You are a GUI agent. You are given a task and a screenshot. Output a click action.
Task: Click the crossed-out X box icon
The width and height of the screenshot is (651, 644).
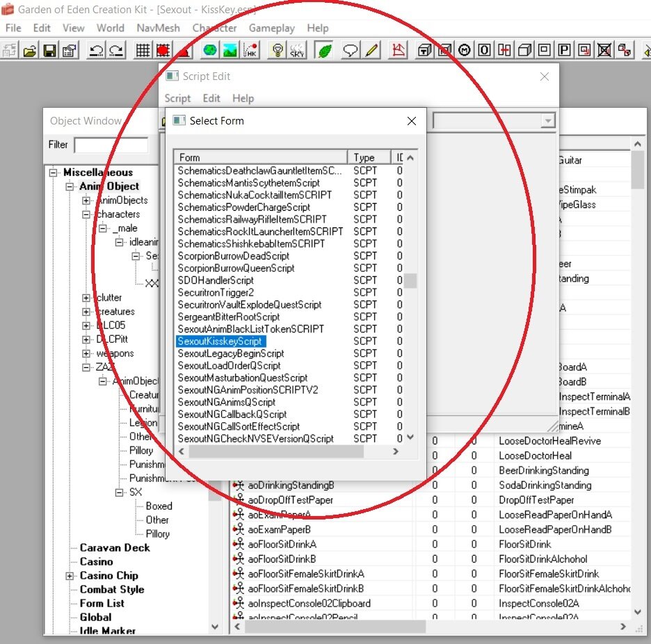click(604, 51)
